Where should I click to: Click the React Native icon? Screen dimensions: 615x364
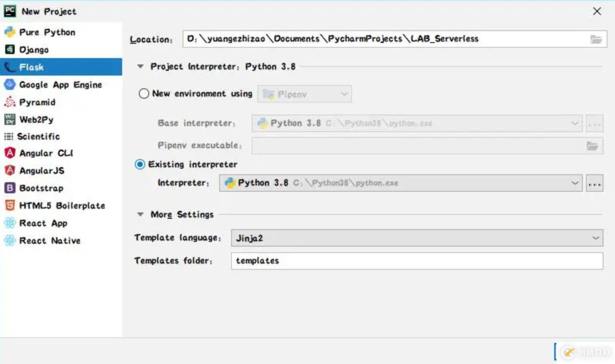click(10, 241)
